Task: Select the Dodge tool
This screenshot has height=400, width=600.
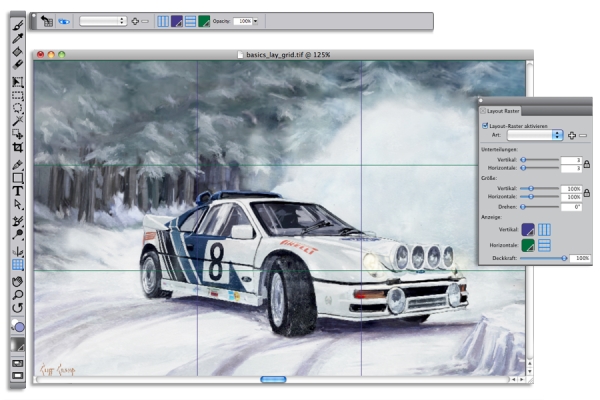Action: (18, 234)
